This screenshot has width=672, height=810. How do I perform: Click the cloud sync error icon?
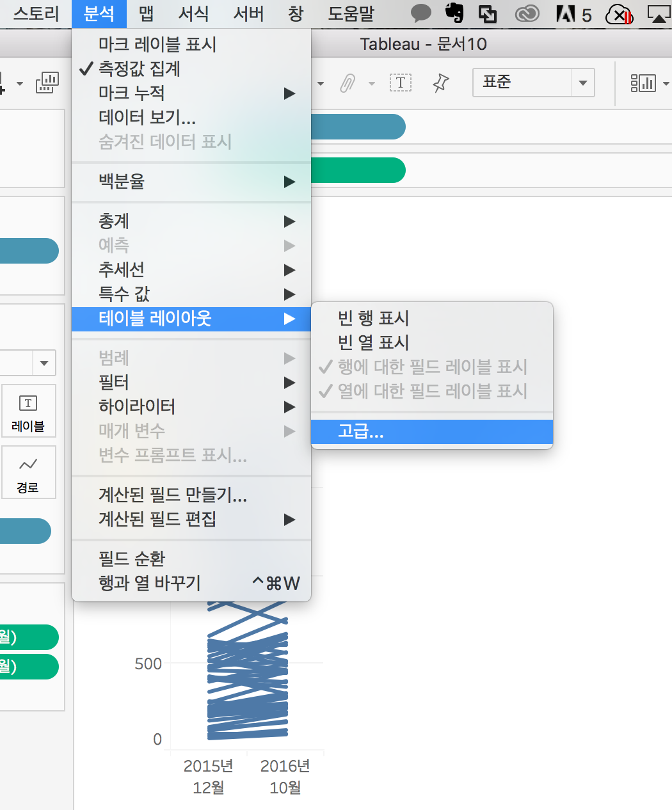click(x=620, y=14)
